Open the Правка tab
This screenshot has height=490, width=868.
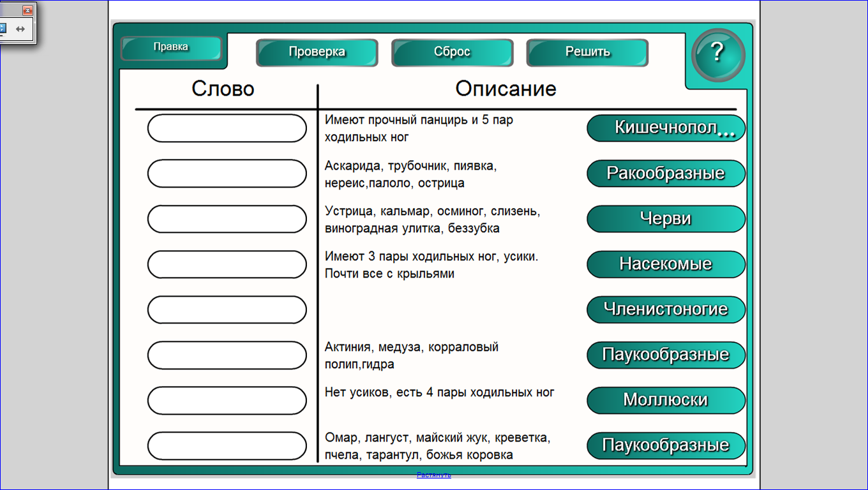click(170, 47)
